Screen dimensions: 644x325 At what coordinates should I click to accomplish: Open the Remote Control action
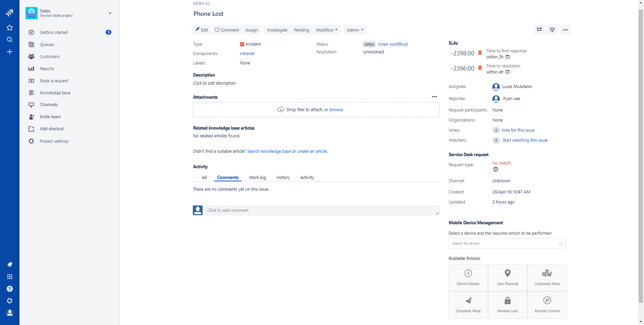click(x=547, y=305)
